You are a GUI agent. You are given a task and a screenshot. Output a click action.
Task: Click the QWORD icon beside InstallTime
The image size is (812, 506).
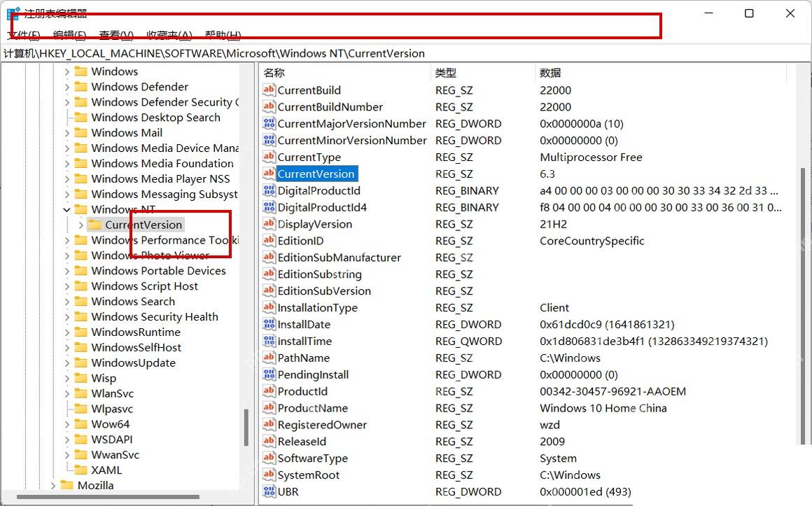(269, 341)
